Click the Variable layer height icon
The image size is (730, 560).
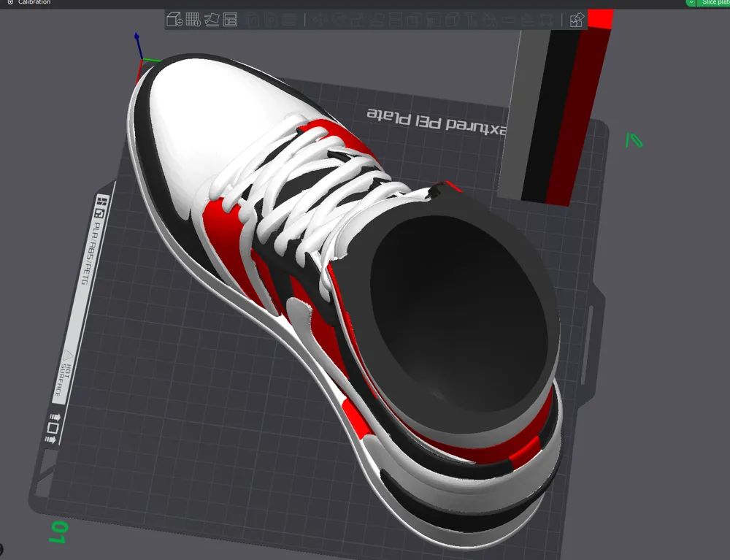click(x=289, y=20)
